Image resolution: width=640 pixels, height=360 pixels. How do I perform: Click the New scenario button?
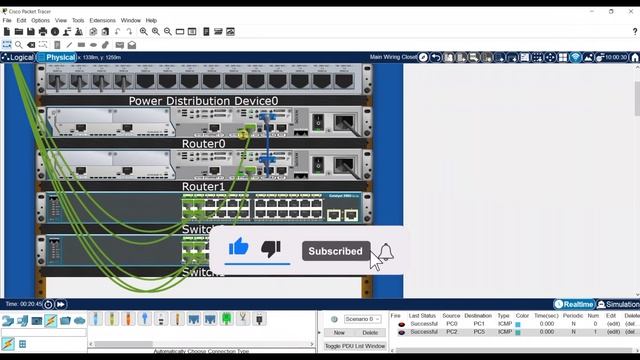click(x=339, y=333)
